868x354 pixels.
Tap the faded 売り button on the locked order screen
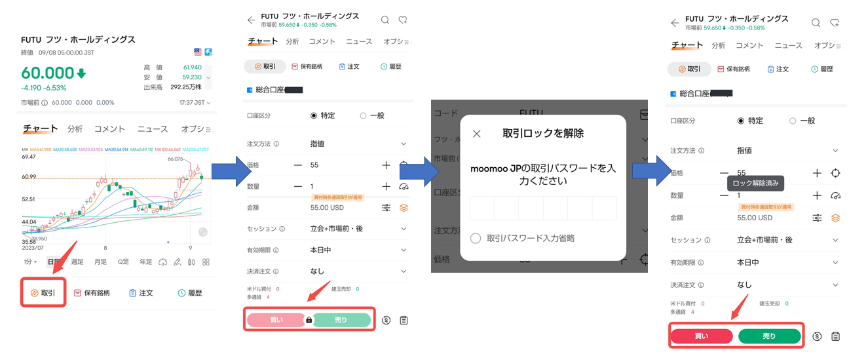pos(341,320)
